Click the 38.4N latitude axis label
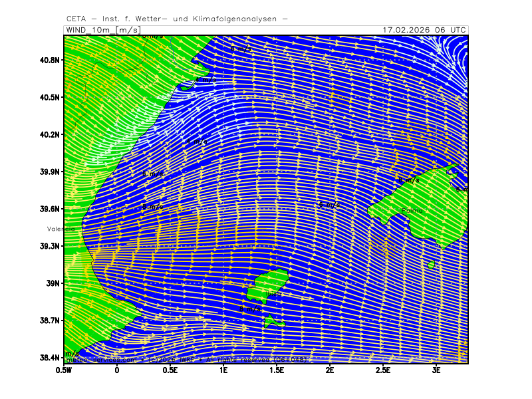The height and width of the screenshot is (399, 532). pyautogui.click(x=51, y=358)
